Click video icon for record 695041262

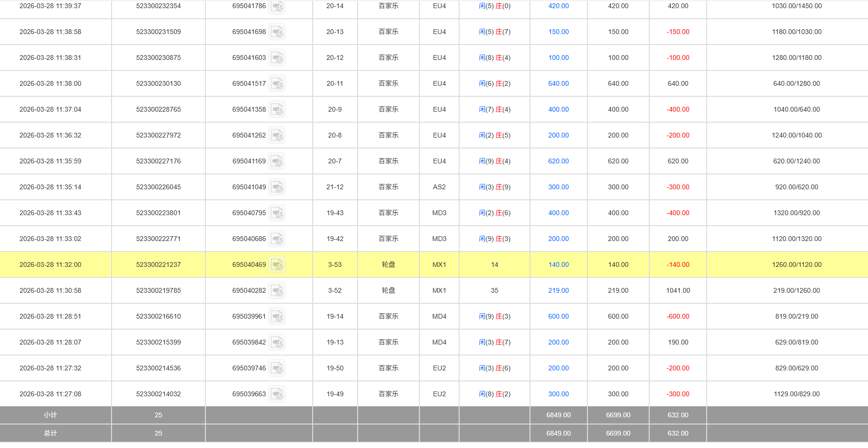(x=277, y=136)
